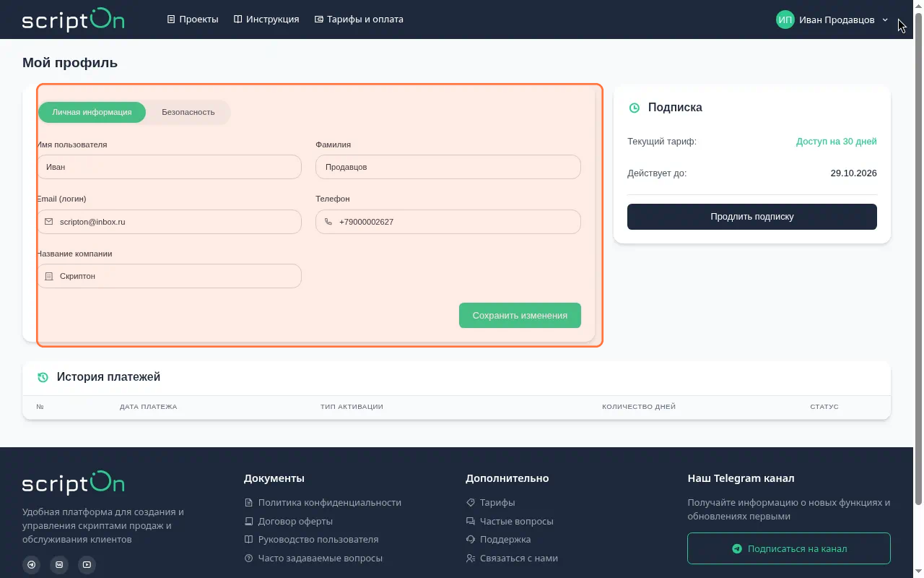Viewport: 924px width, 578px height.
Task: Open the VK social icon in the footer
Action: click(x=59, y=565)
